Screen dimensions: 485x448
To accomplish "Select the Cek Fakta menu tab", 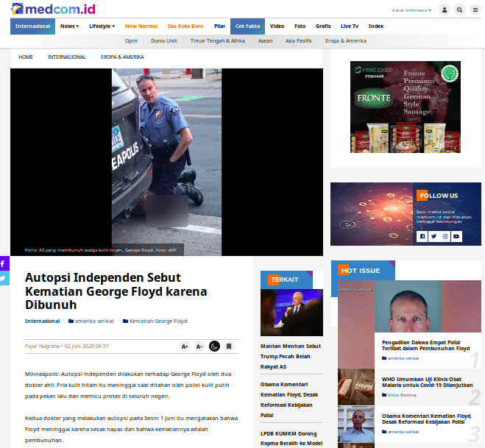I will (x=247, y=26).
